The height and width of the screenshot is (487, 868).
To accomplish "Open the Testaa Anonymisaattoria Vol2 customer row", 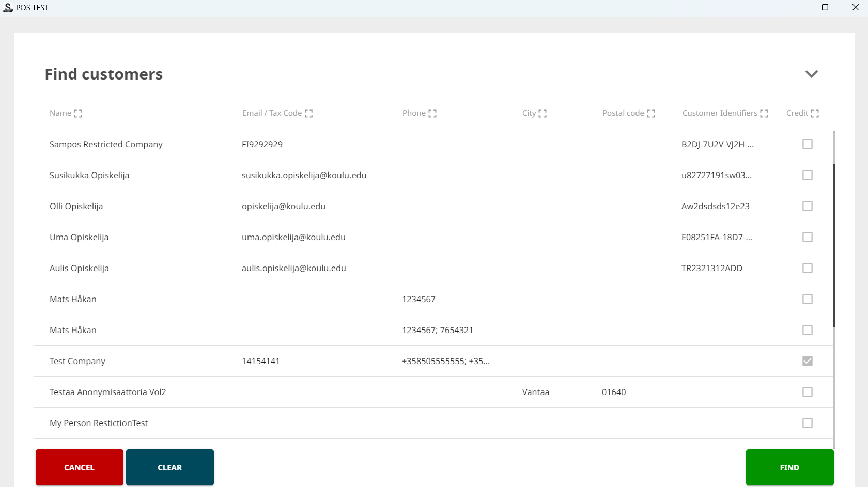I will click(x=107, y=392).
